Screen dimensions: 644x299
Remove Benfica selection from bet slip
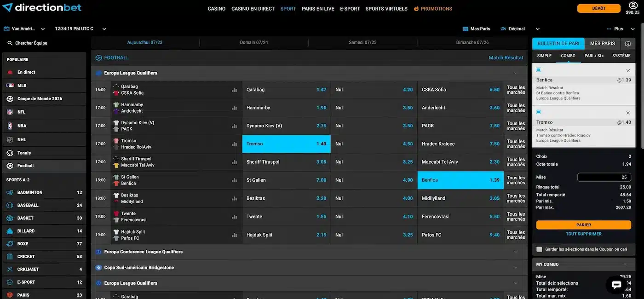click(628, 71)
